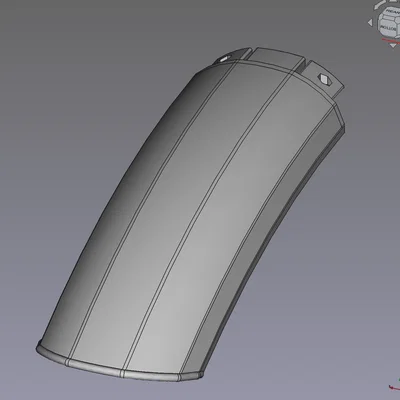Click the navigation cube's left rotate arrow
The height and width of the screenshot is (400, 400).
(370, 23)
